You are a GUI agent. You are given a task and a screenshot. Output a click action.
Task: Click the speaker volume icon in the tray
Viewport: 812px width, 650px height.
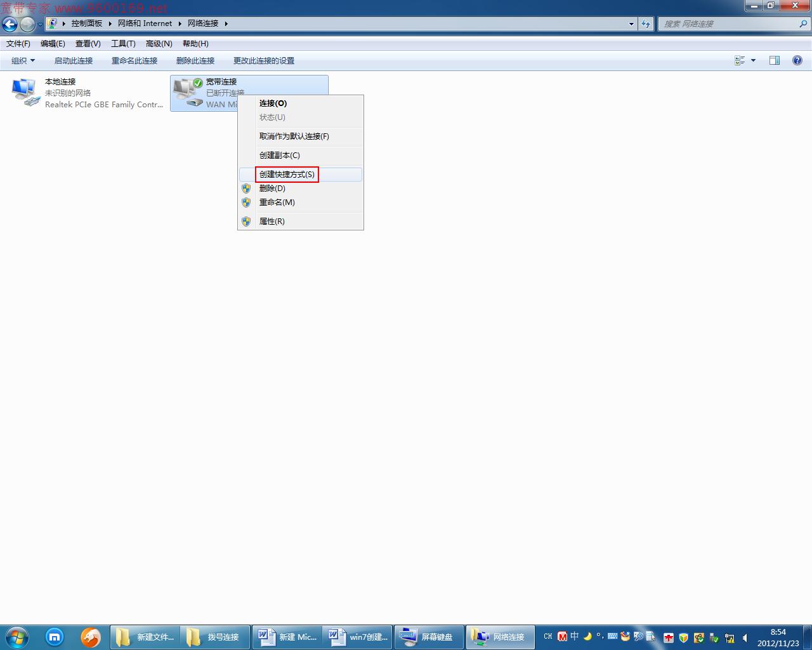pos(745,637)
